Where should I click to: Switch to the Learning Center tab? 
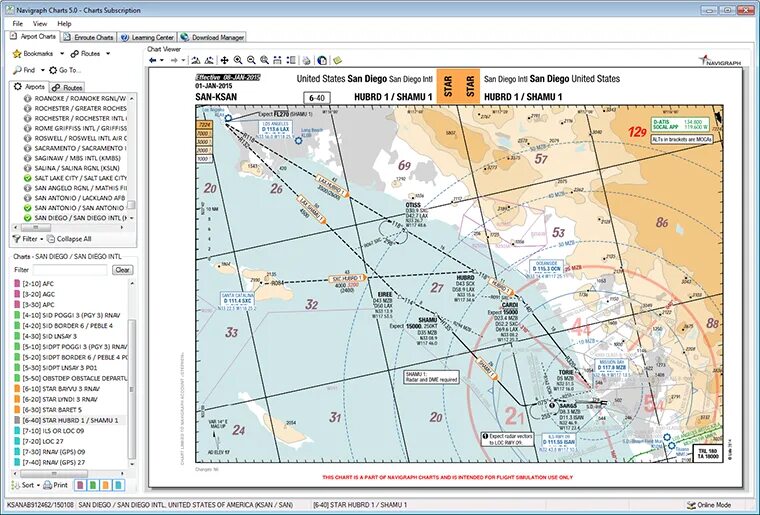click(147, 37)
